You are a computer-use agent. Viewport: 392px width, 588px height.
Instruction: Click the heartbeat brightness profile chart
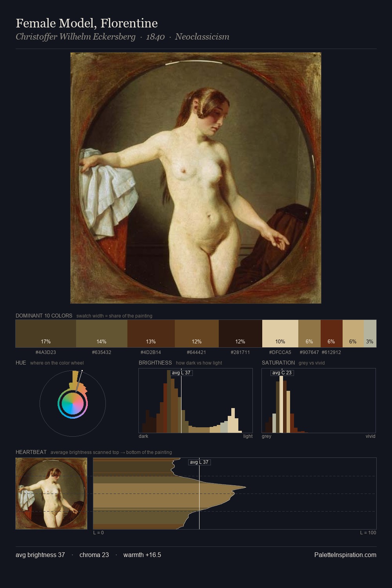[x=235, y=494]
